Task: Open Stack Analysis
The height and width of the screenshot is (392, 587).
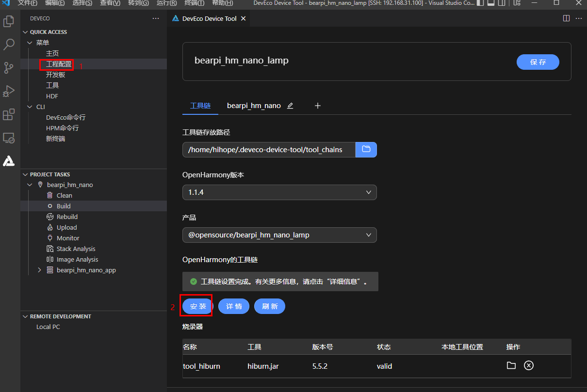Action: 76,249
